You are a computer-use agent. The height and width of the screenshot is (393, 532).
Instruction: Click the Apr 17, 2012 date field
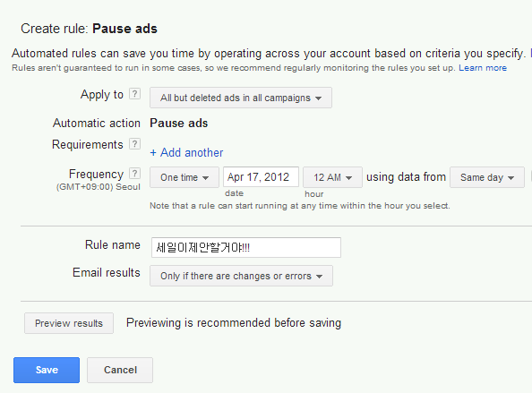[261, 176]
